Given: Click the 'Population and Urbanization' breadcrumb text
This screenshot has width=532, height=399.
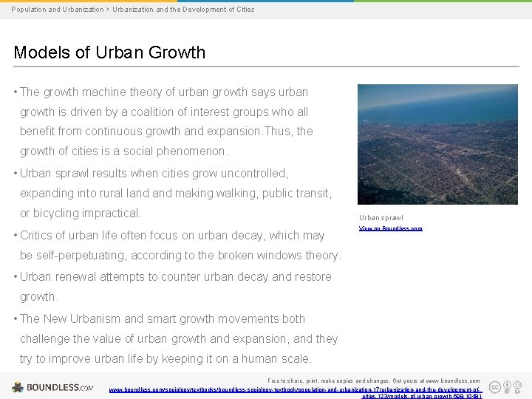Looking at the screenshot, I should coord(58,10).
